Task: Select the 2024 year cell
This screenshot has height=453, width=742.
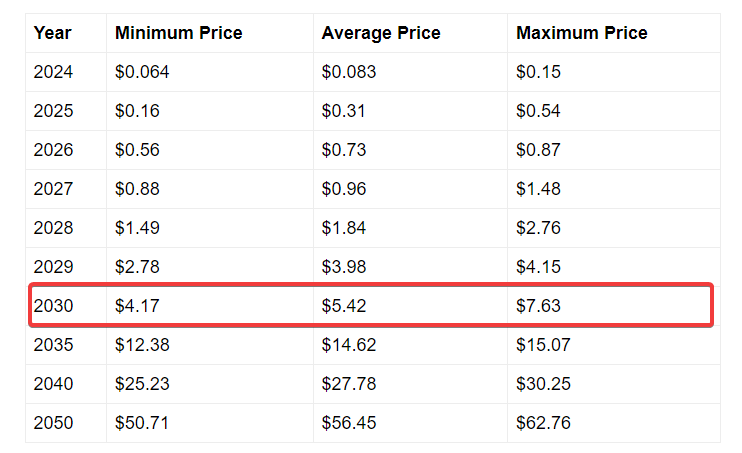Action: pyautogui.click(x=53, y=72)
